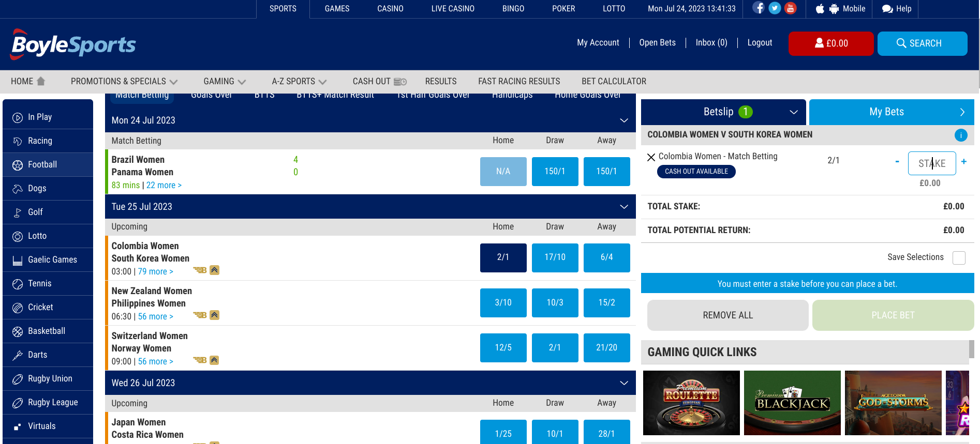Click Remove All in the betslip
This screenshot has height=444, width=980.
click(x=727, y=315)
